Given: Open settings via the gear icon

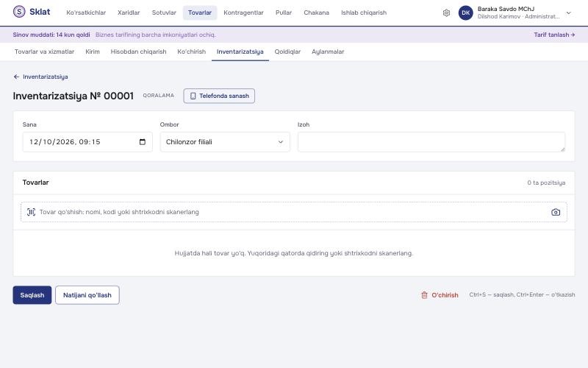Looking at the screenshot, I should [446, 13].
